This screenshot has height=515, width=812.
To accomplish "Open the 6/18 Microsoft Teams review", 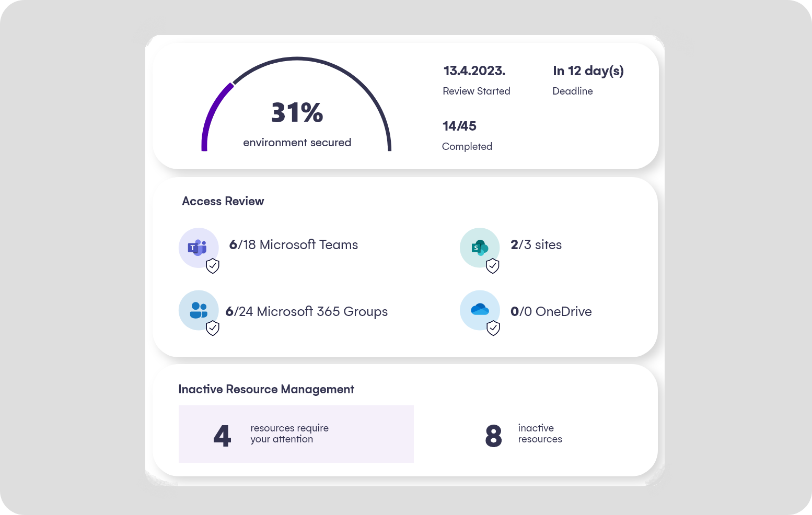I will 294,244.
